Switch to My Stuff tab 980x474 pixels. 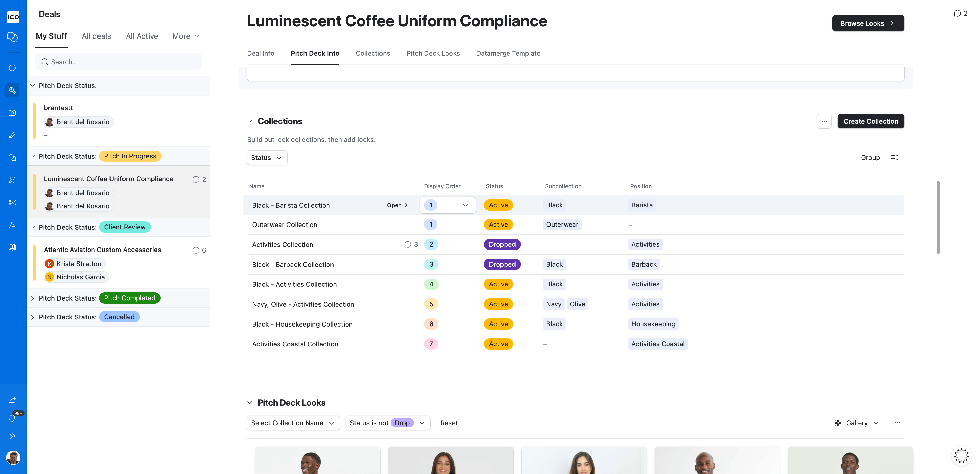pyautogui.click(x=51, y=36)
